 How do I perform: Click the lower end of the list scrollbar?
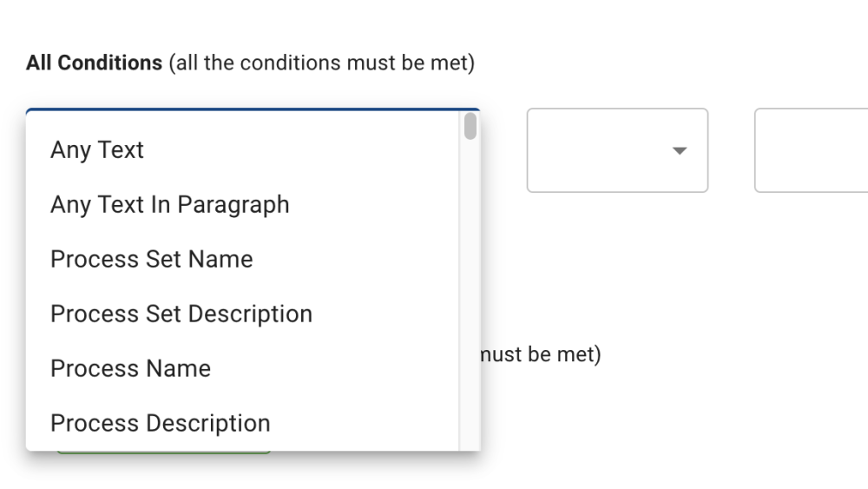click(x=470, y=439)
